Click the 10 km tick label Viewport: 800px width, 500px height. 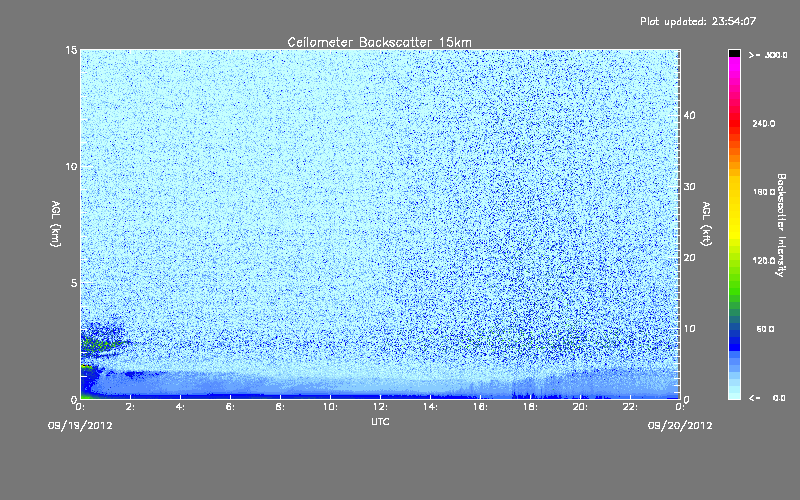pyautogui.click(x=71, y=167)
